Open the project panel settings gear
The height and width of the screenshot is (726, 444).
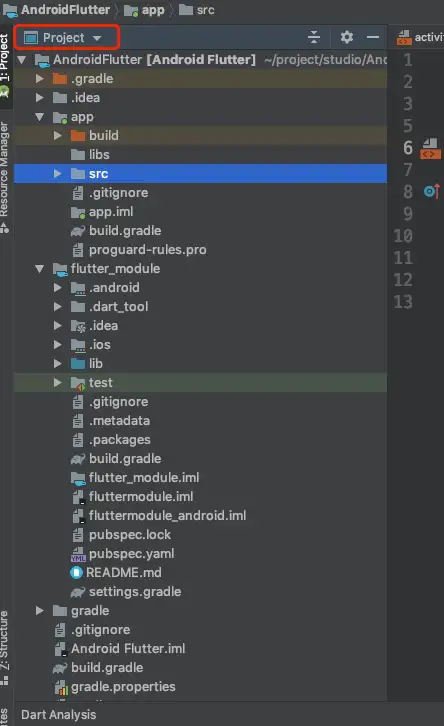tap(347, 37)
